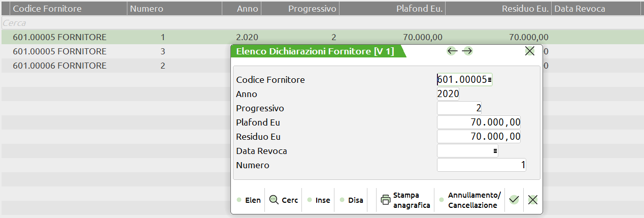Click the Elen button
The width and height of the screenshot is (644, 218).
coord(249,200)
